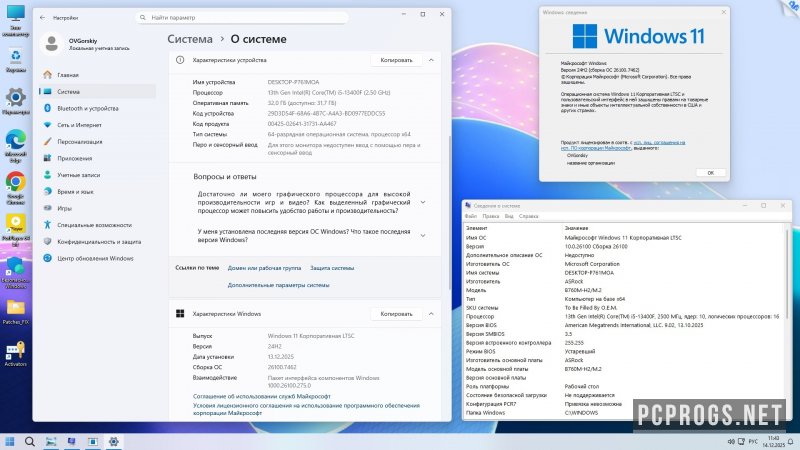The height and width of the screenshot is (450, 800).
Task: Open license terms link in Windows сведения dialog
Action: 622,145
